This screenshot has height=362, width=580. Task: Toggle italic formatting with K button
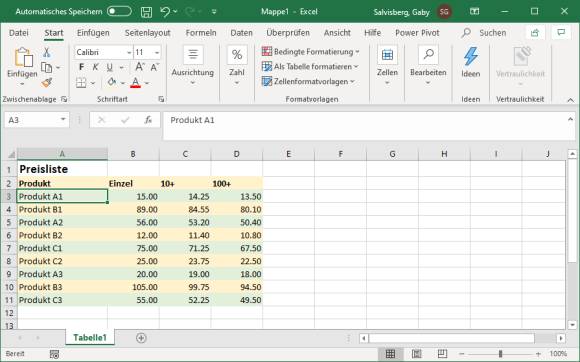[95, 67]
